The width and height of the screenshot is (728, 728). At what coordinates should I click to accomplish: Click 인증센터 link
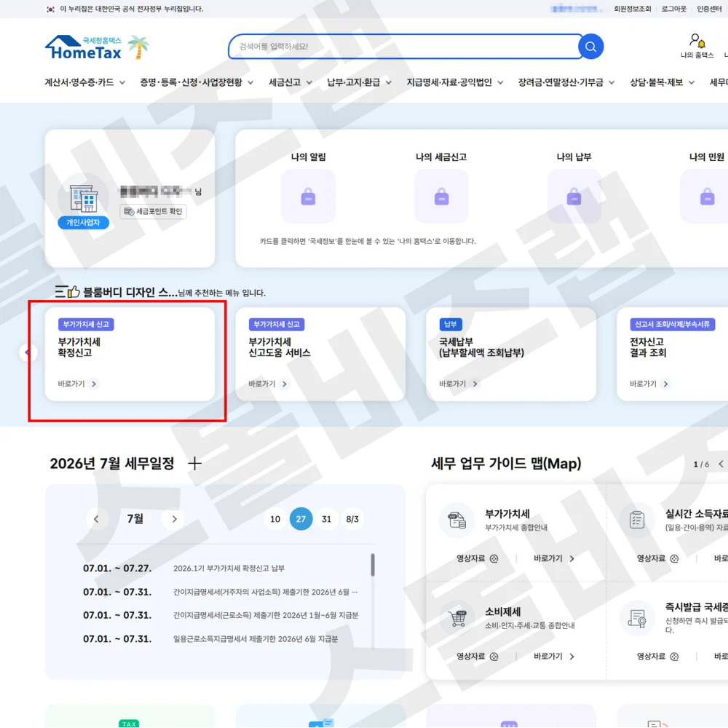[709, 9]
